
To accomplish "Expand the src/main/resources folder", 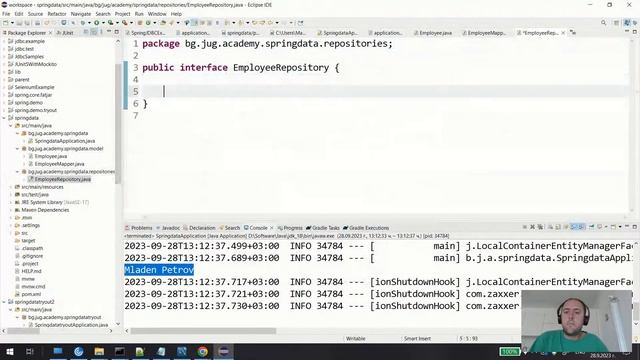I will tap(11, 187).
